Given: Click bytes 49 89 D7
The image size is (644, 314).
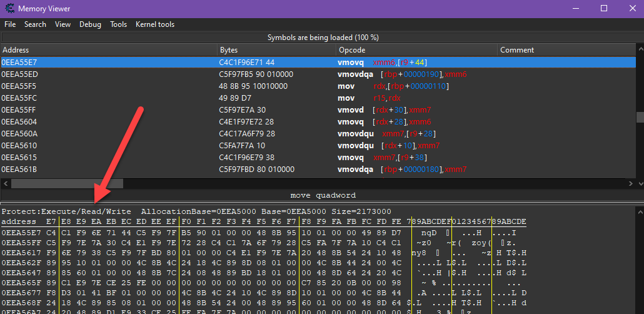Looking at the screenshot, I should click(x=235, y=98).
